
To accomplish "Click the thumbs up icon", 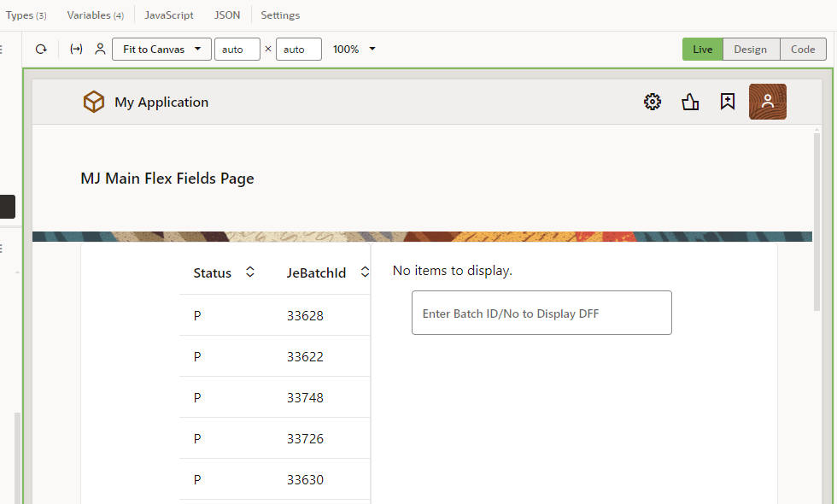I will point(690,103).
